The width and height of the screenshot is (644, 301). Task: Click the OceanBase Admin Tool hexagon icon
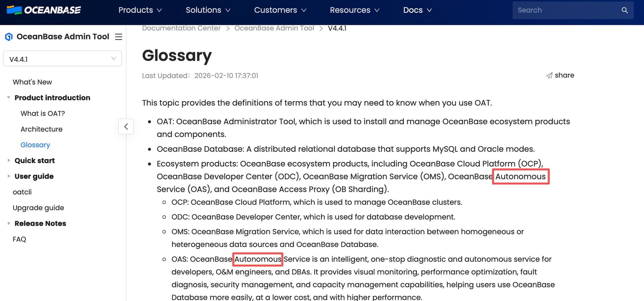pos(9,37)
